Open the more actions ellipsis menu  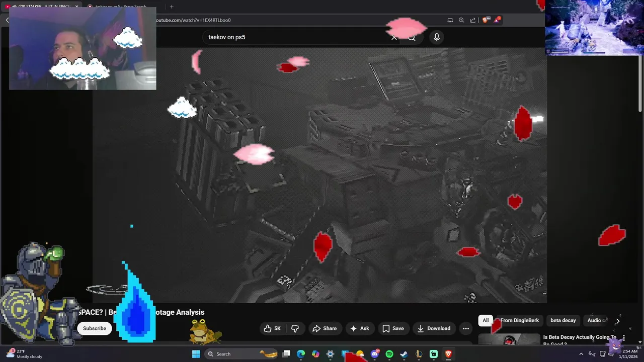[466, 328]
